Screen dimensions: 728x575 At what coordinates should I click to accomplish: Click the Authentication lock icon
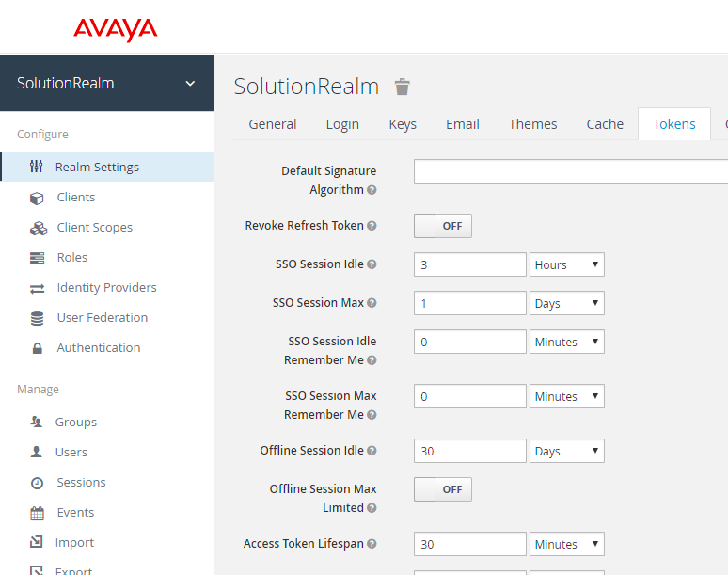point(37,348)
